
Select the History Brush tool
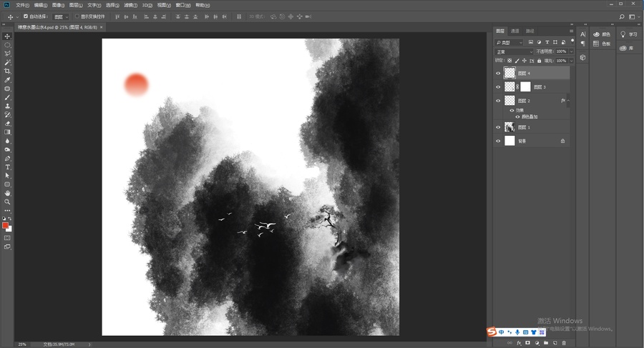(x=7, y=114)
